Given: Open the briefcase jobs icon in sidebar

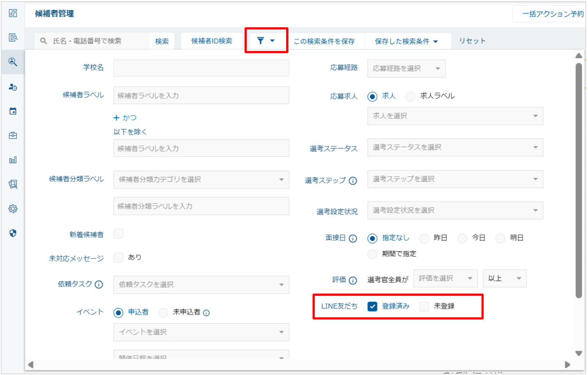Looking at the screenshot, I should click(13, 135).
